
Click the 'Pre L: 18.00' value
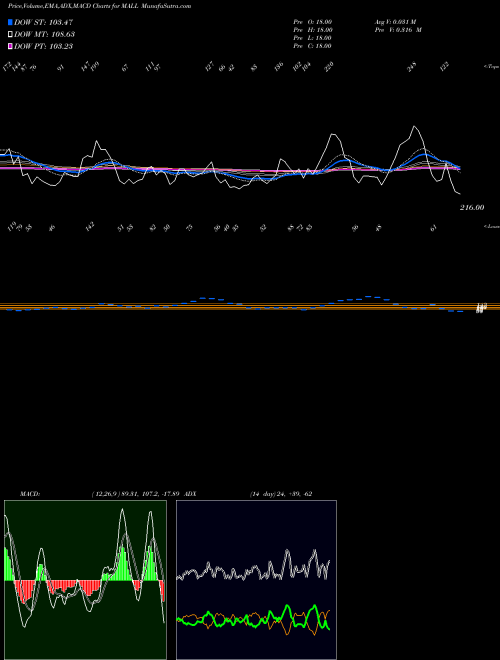pyautogui.click(x=313, y=38)
